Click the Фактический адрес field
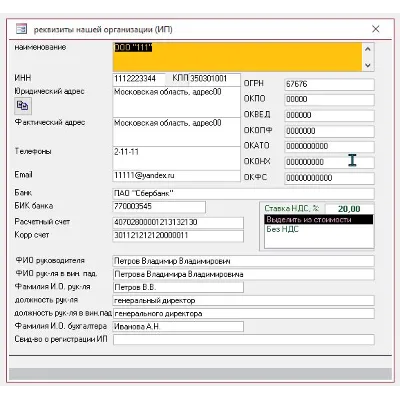The width and height of the screenshot is (400, 400). pyautogui.click(x=177, y=132)
